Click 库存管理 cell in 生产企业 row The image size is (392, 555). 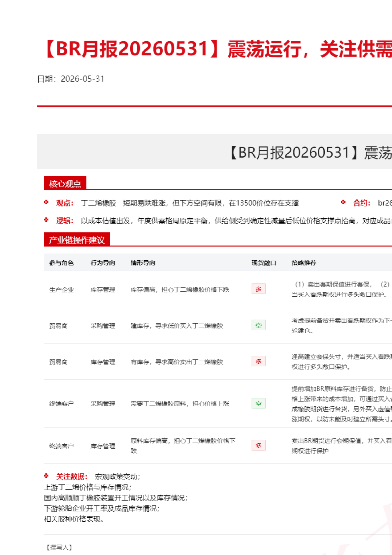coord(103,290)
